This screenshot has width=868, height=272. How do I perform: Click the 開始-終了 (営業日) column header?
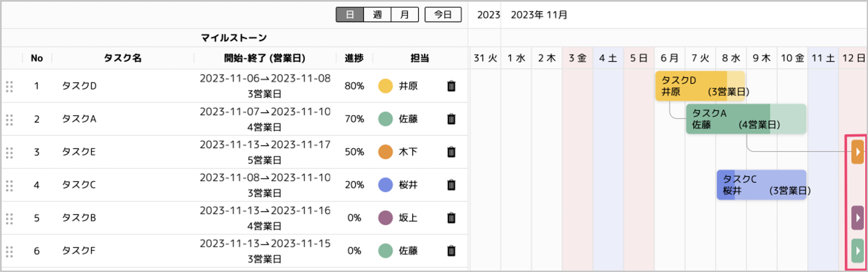(265, 58)
